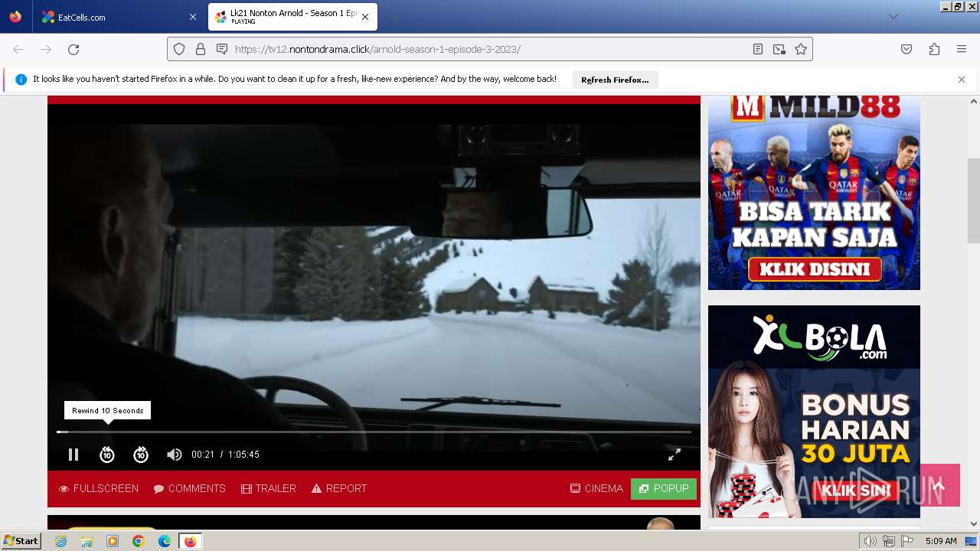Viewport: 980px width, 551px height.
Task: Click the pink back-to-top arrow button
Action: click(x=939, y=485)
